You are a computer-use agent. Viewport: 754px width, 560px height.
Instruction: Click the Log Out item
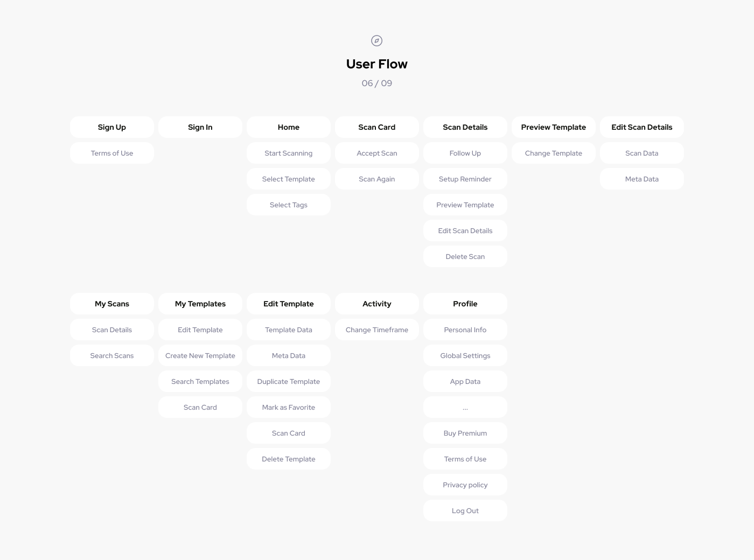pos(465,510)
